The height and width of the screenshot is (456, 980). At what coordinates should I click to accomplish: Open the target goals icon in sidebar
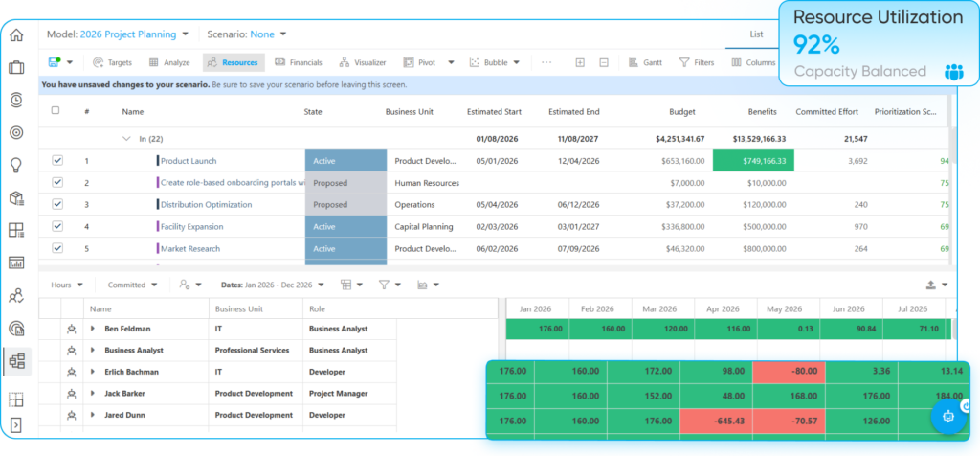click(16, 132)
